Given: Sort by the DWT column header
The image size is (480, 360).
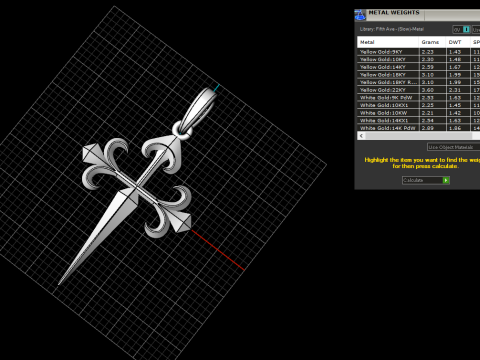Looking at the screenshot, I should (x=458, y=42).
